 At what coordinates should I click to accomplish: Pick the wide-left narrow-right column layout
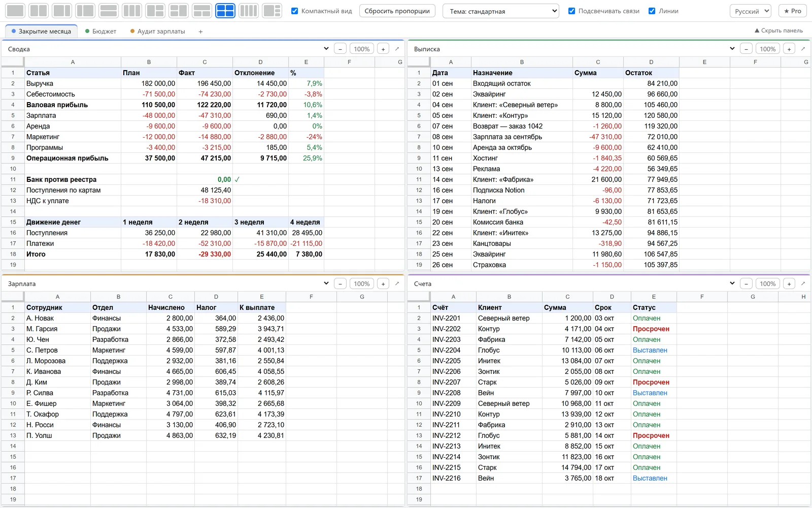click(x=62, y=11)
